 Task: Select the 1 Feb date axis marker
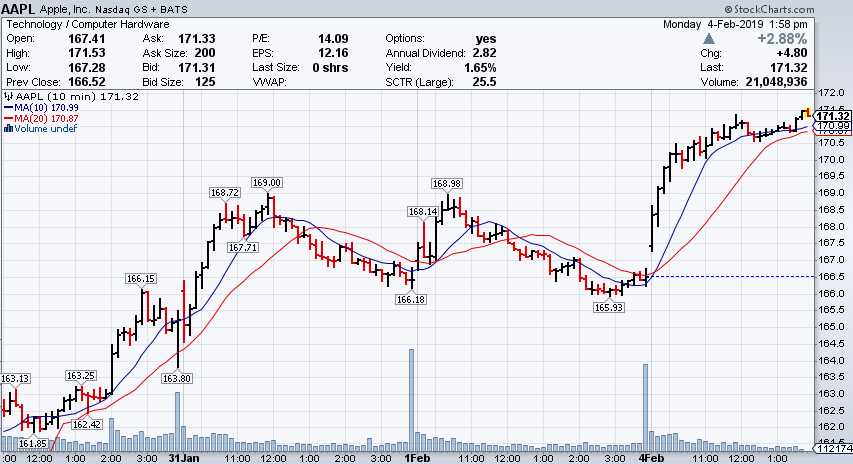point(416,457)
